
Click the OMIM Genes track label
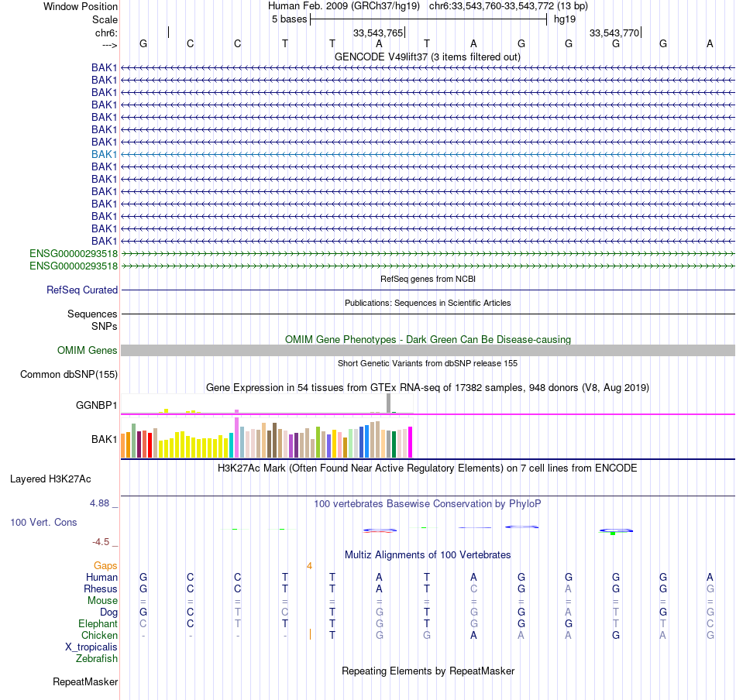tap(88, 351)
